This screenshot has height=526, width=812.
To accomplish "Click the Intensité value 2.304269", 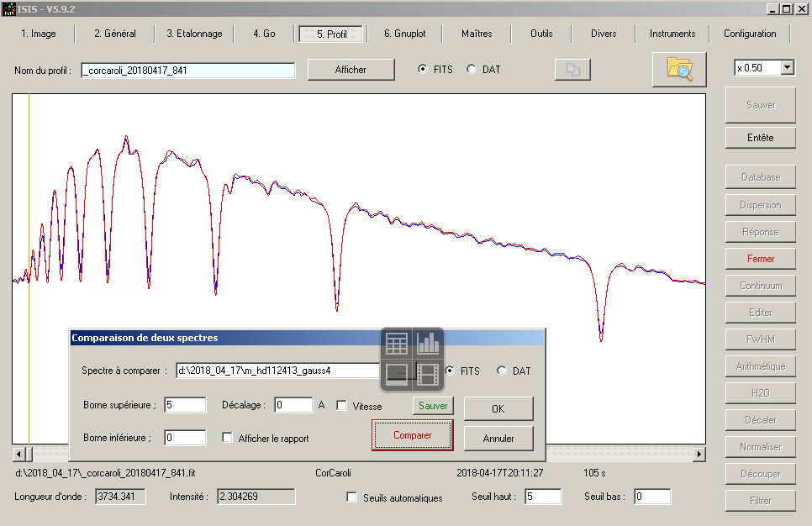I will tap(256, 497).
